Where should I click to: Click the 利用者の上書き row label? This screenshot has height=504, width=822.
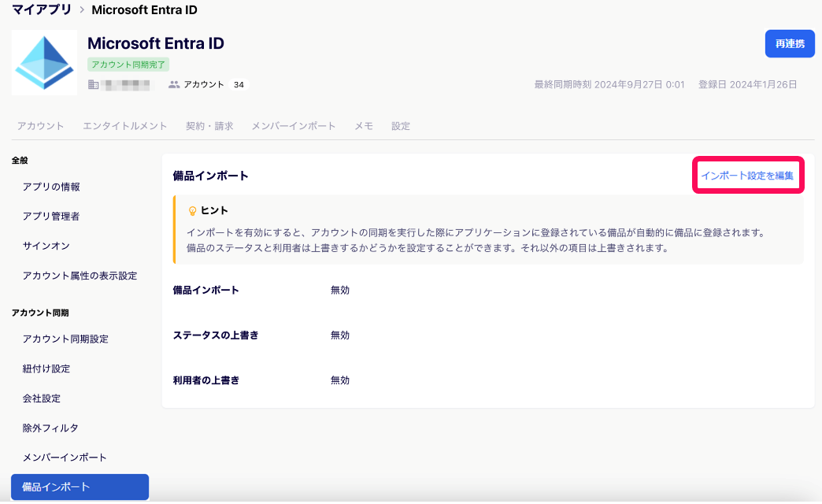(x=206, y=380)
